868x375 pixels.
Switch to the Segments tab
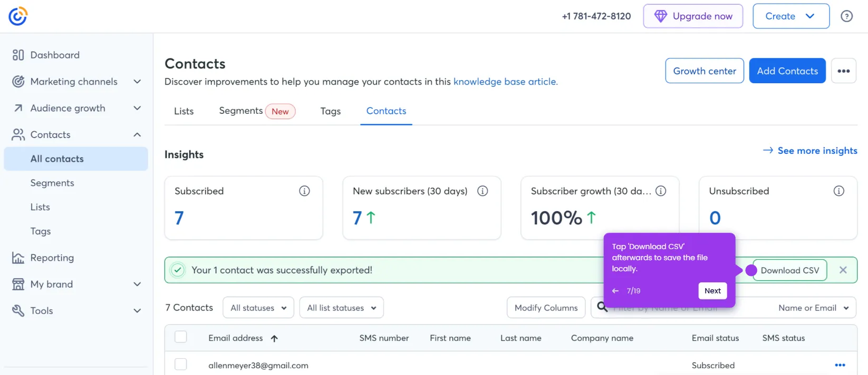tap(257, 111)
